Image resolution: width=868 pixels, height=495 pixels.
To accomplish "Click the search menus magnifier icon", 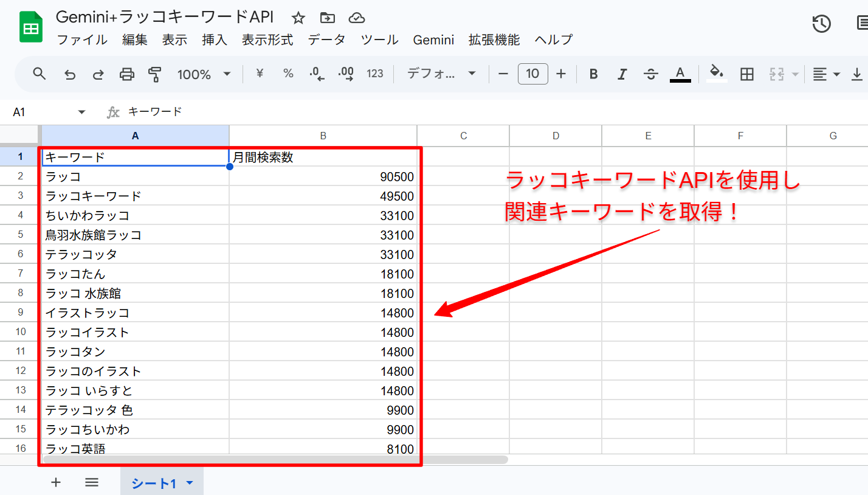I will (40, 74).
